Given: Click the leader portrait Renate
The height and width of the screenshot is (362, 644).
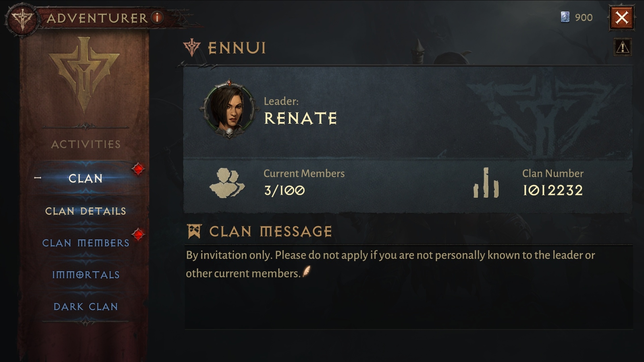Looking at the screenshot, I should pos(230,110).
